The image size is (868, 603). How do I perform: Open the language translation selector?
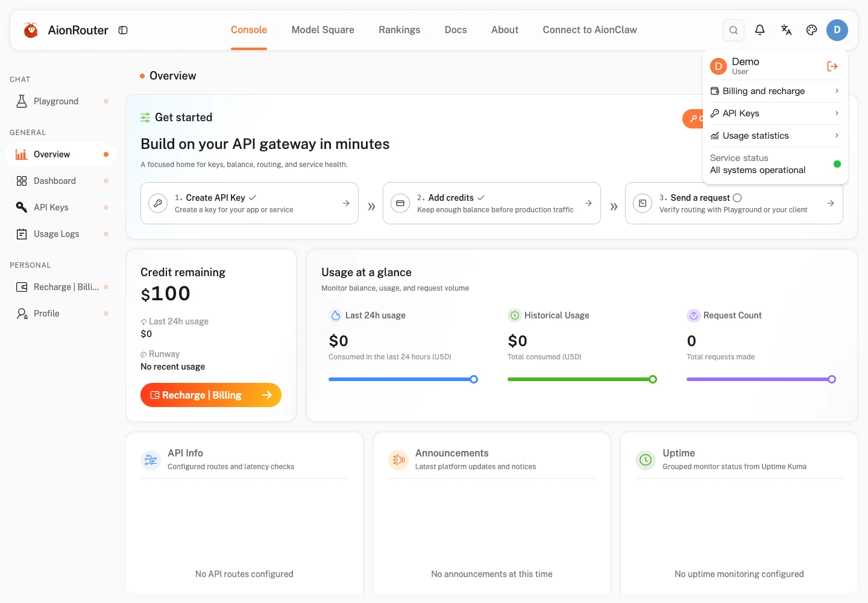pos(786,30)
